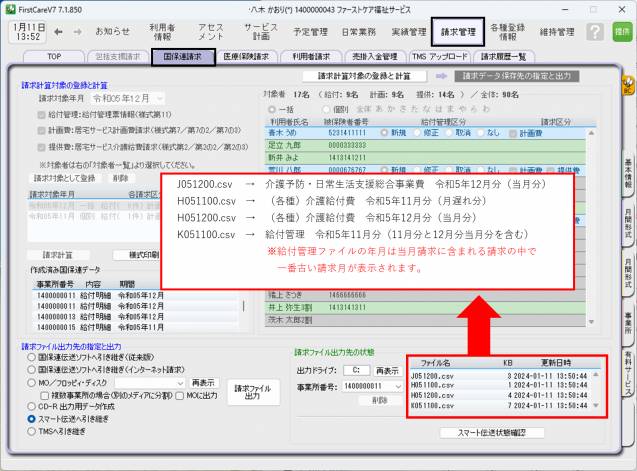Expand the 出力ドライブ drive dropdown
Screen dimensions: 637x471
pyautogui.click(x=358, y=370)
